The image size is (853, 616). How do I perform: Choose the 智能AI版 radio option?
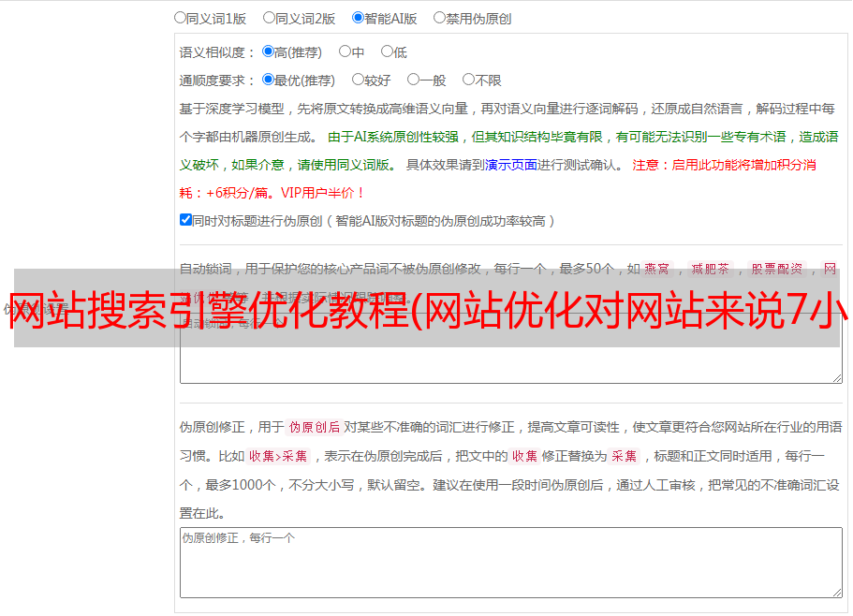point(358,18)
